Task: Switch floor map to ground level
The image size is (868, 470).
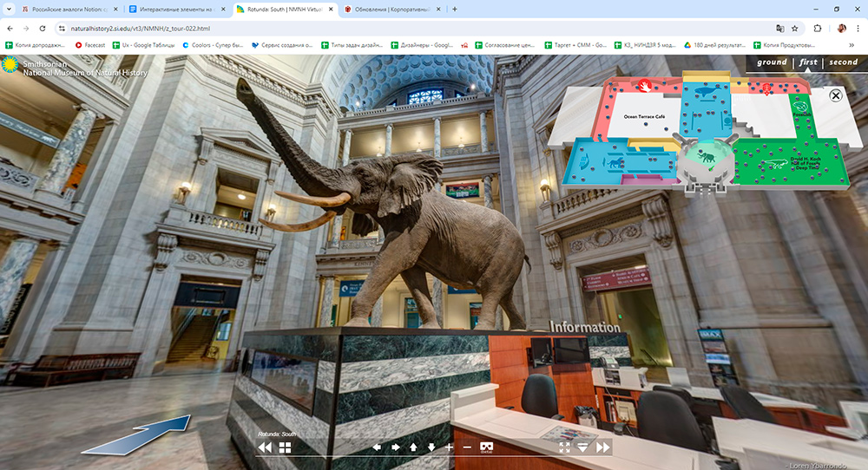Action: 772,62
